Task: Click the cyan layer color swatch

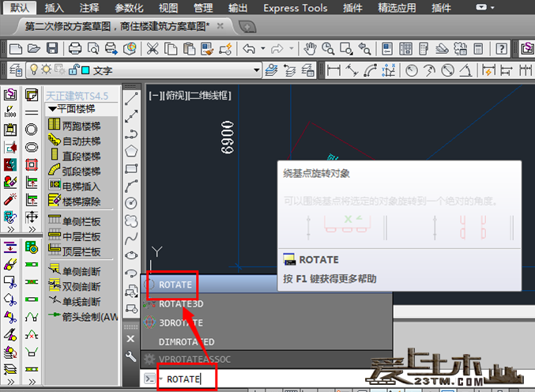Action: pos(85,70)
